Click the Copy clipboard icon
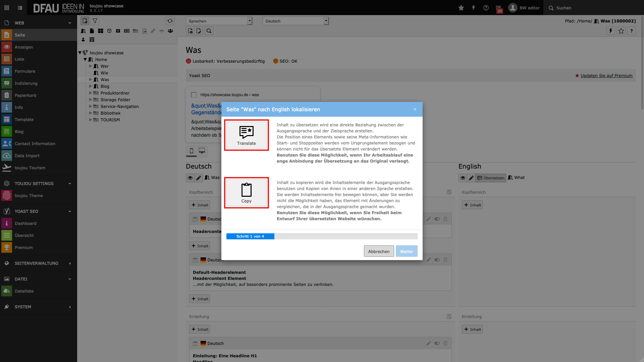644x362 pixels. (x=246, y=190)
